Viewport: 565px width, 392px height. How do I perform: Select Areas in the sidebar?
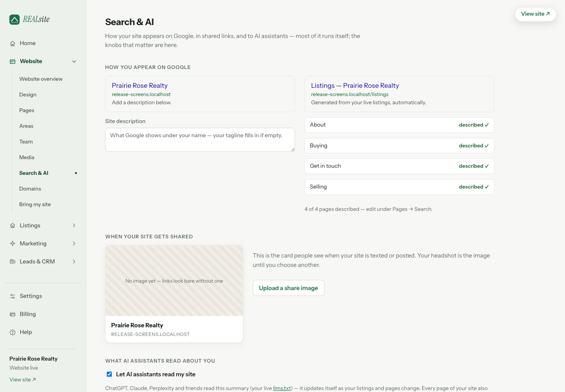pos(26,126)
